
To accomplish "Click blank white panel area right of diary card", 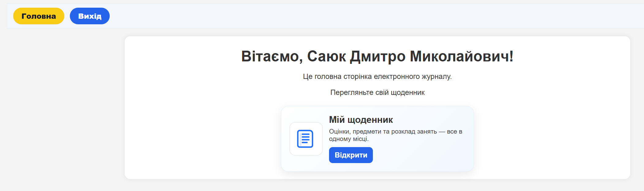I will 551,138.
